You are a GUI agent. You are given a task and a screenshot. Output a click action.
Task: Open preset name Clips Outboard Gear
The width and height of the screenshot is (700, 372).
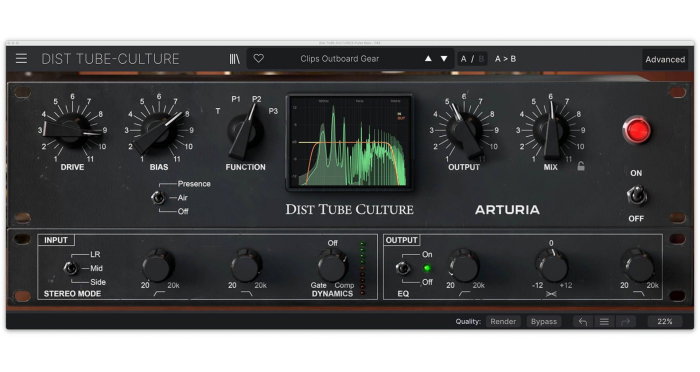[339, 59]
